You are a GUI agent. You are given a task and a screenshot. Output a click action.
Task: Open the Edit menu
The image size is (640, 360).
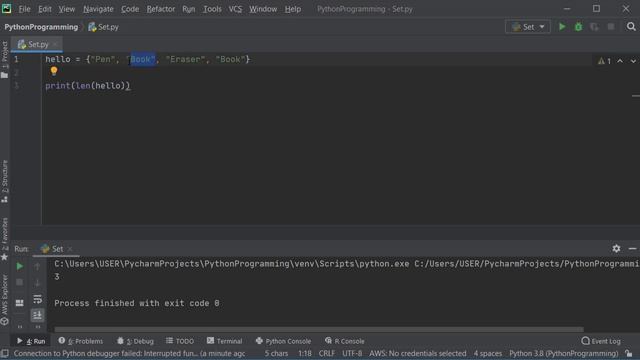pyautogui.click(x=45, y=9)
